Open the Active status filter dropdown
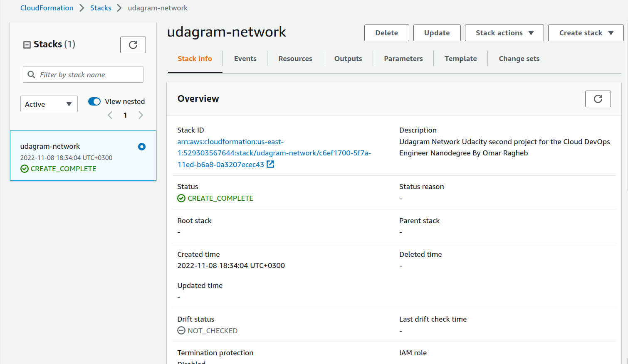Viewport: 628px width, 364px height. (49, 104)
